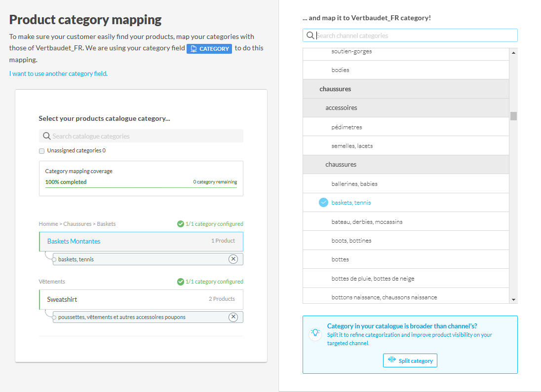Image resolution: width=541 pixels, height=392 pixels.
Task: Collapse the nested chaussures subgroup
Action: coord(341,165)
